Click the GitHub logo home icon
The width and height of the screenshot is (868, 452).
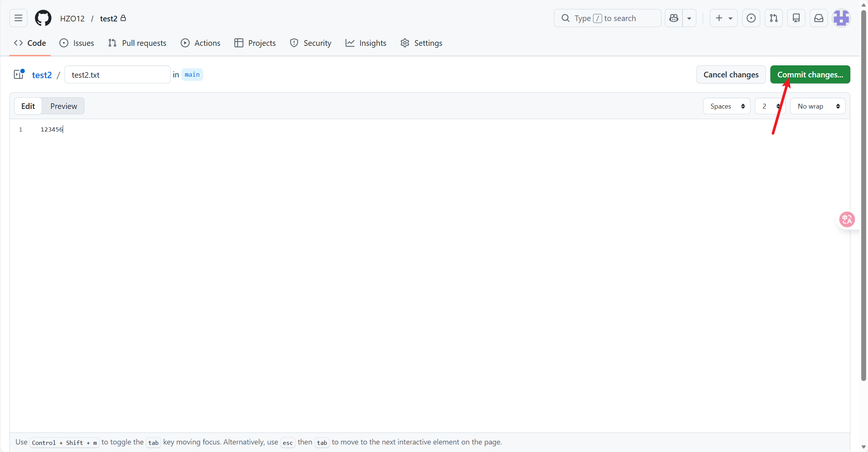pyautogui.click(x=43, y=18)
